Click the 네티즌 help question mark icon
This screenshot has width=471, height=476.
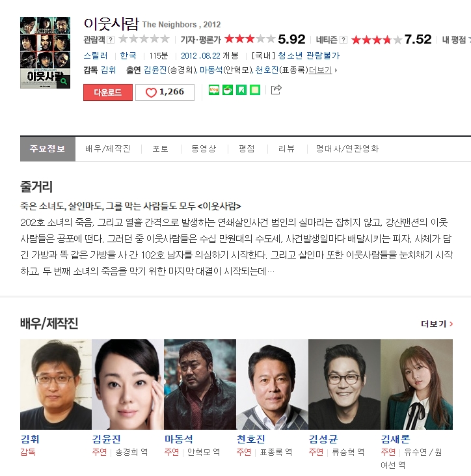click(x=343, y=40)
